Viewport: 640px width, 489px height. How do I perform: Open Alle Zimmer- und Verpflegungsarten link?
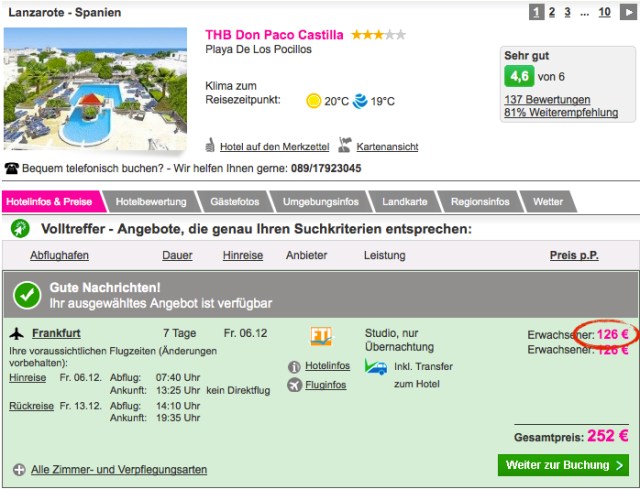pos(119,470)
